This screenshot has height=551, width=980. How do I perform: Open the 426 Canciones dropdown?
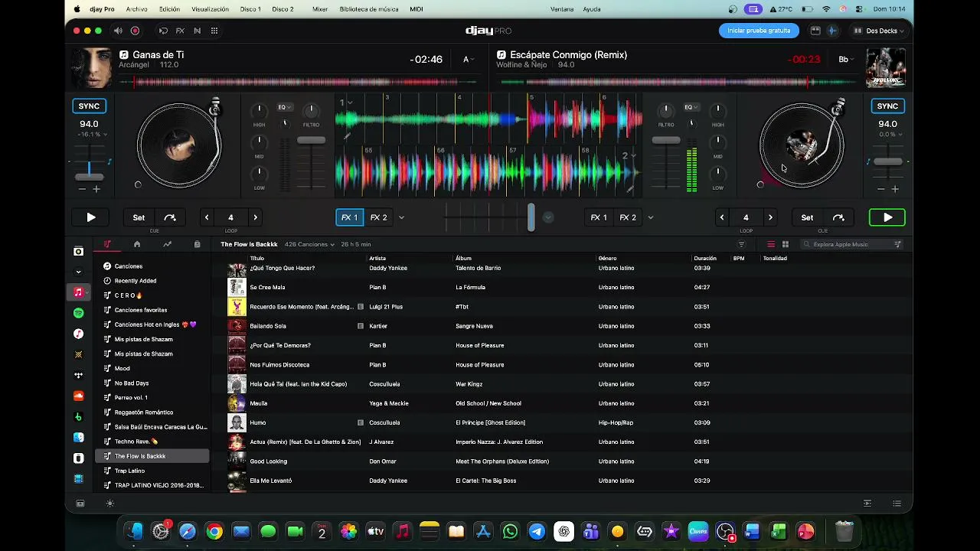(x=309, y=244)
